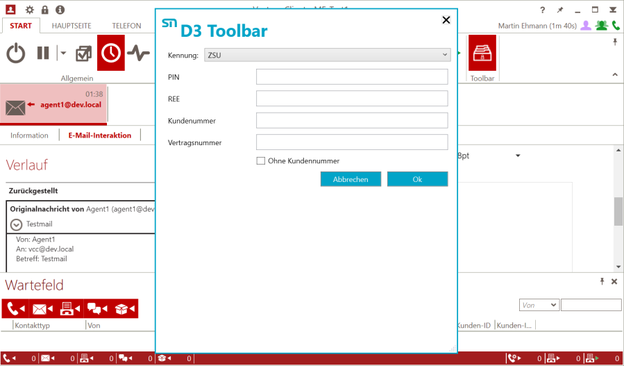Click the info icon in the title bar
The height and width of the screenshot is (366, 624).
click(x=60, y=10)
